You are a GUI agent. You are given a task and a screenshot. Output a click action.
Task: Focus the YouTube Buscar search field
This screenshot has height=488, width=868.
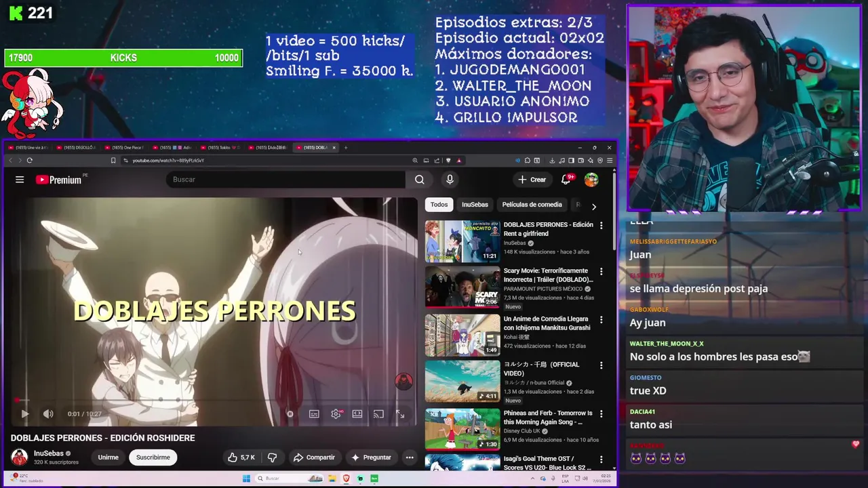coord(285,180)
